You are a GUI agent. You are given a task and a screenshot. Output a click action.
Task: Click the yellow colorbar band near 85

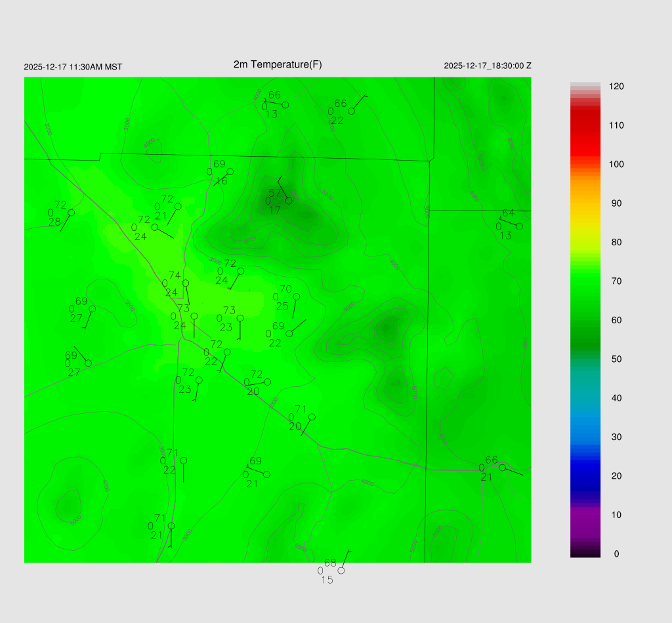click(585, 223)
